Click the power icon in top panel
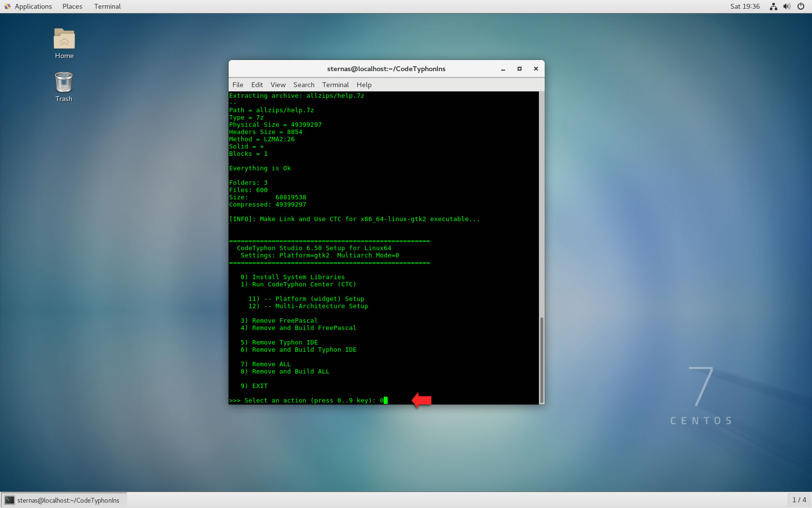Viewport: 812px width, 508px height. (x=801, y=6)
